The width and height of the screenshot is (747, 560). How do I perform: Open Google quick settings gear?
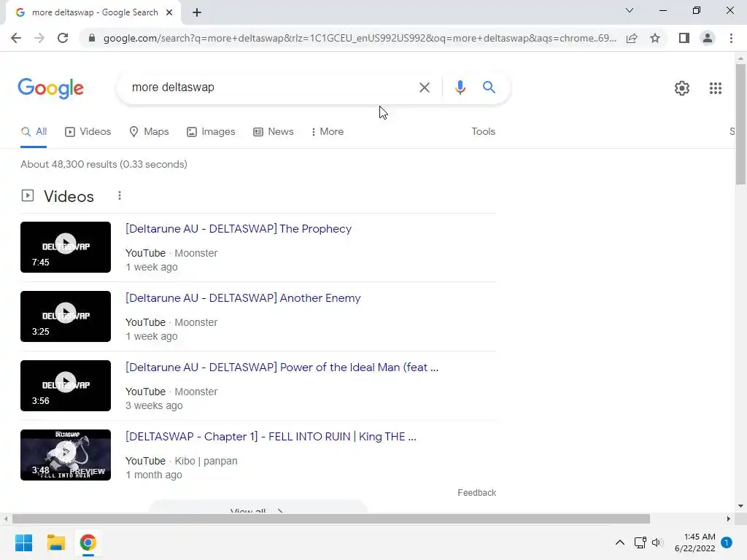click(682, 88)
